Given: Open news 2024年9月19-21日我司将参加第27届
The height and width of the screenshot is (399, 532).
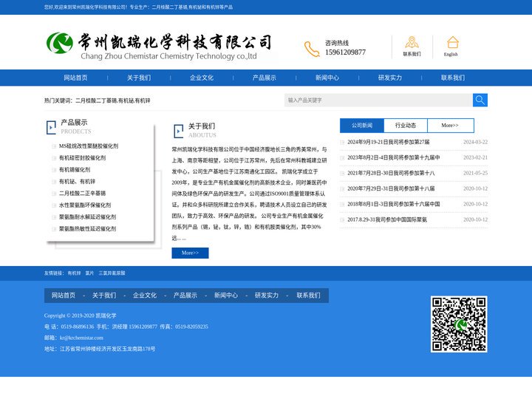Looking at the screenshot, I should click(389, 142).
